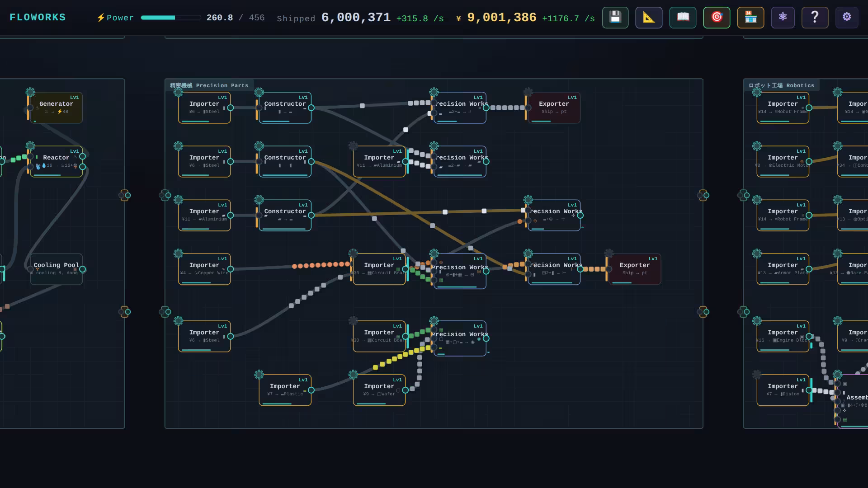Viewport: 868px width, 488px height.
Task: Click the Power progress bar
Action: [171, 18]
